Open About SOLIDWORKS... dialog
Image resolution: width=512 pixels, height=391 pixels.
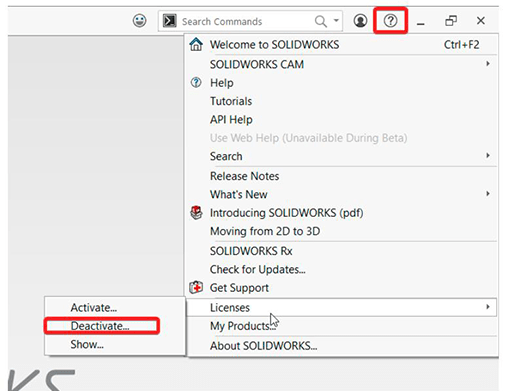tap(342, 346)
